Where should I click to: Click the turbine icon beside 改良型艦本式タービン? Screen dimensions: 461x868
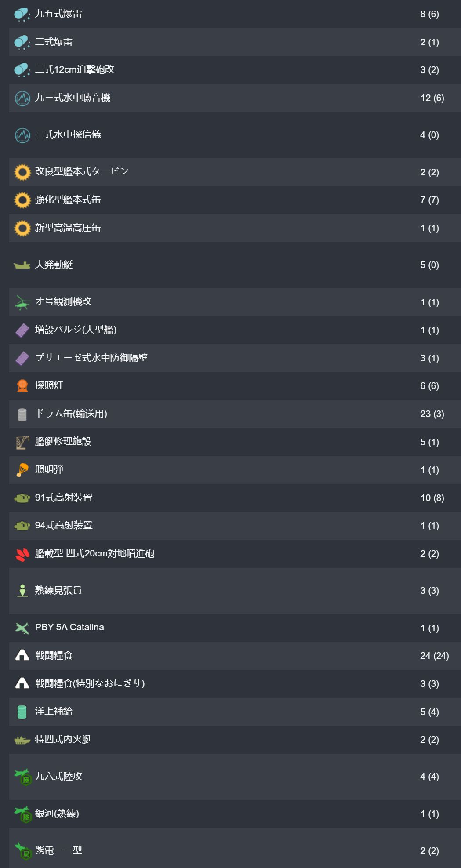(x=22, y=172)
